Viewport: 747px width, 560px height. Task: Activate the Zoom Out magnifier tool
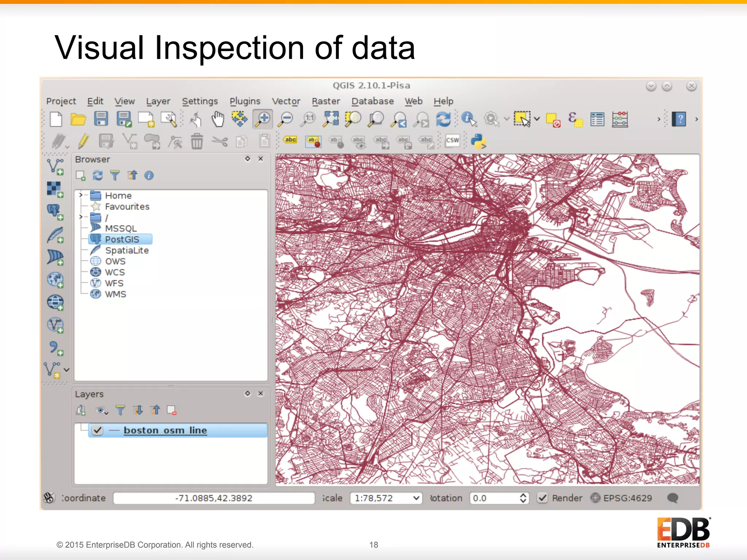tap(285, 119)
